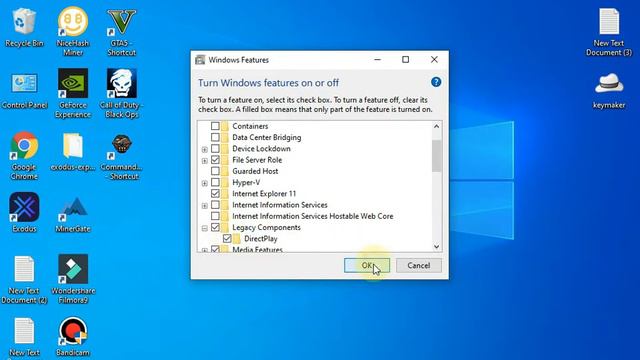Close the Windows Features window
640x360 pixels.
[434, 60]
